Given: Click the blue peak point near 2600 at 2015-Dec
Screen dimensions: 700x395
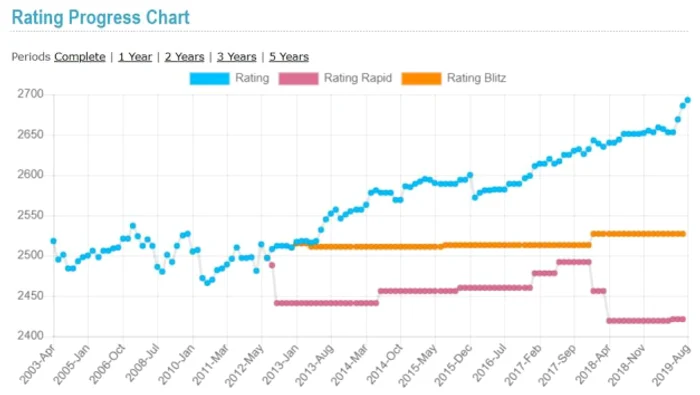Looking at the screenshot, I should [x=470, y=175].
